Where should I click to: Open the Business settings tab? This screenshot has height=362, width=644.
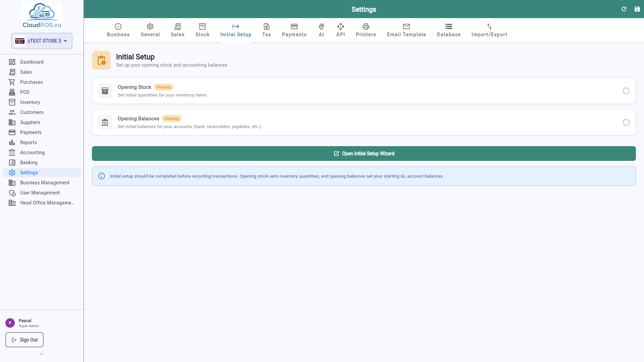[118, 30]
